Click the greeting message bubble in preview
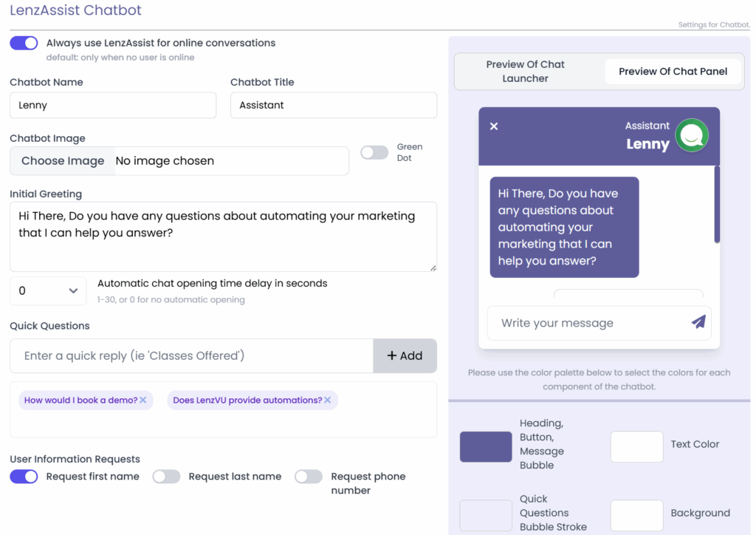Viewport: 756px width, 535px height. pyautogui.click(x=564, y=227)
